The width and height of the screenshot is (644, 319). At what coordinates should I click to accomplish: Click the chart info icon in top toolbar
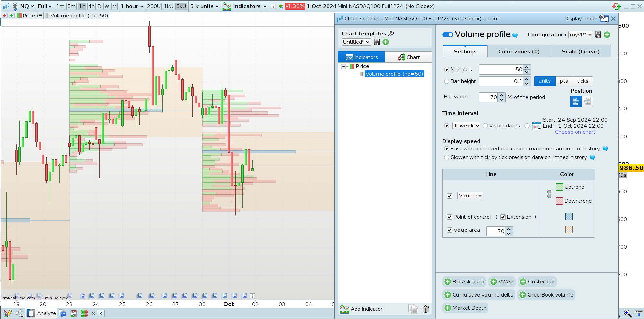point(273,6)
